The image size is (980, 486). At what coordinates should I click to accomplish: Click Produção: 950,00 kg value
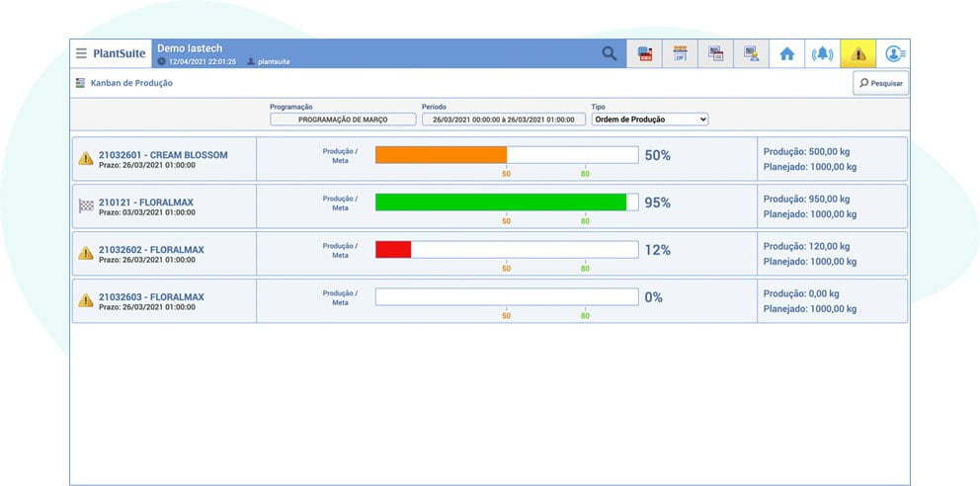pyautogui.click(x=807, y=200)
